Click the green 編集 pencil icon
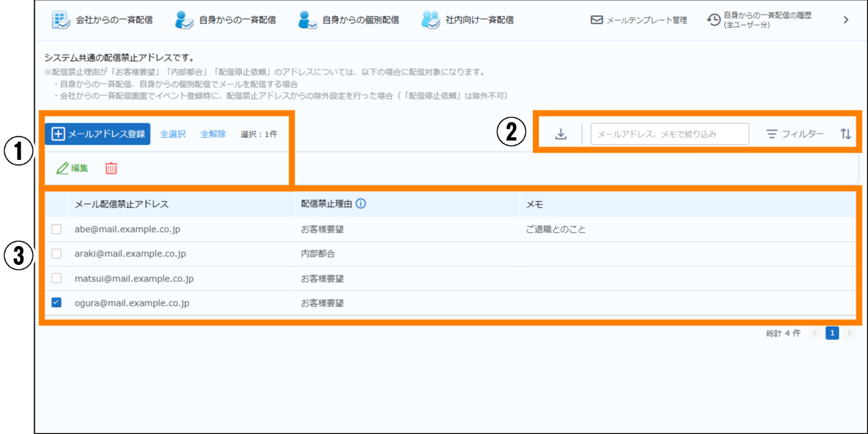 coord(62,168)
